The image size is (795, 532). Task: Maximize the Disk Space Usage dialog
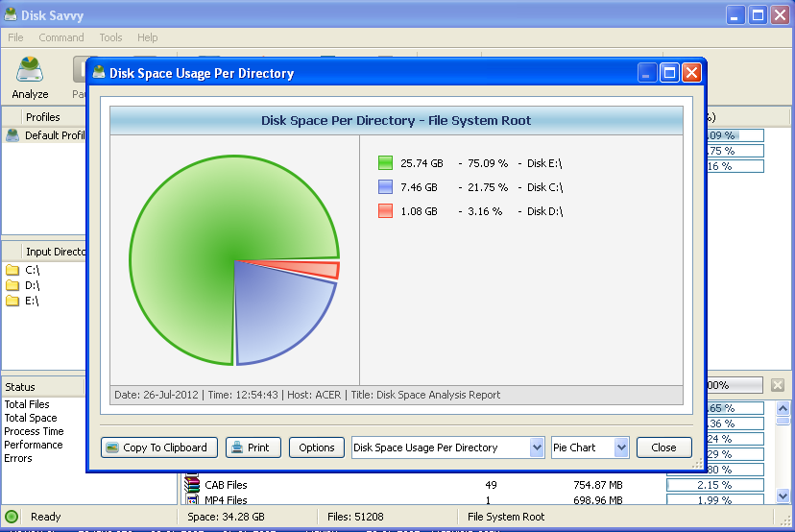tap(669, 73)
